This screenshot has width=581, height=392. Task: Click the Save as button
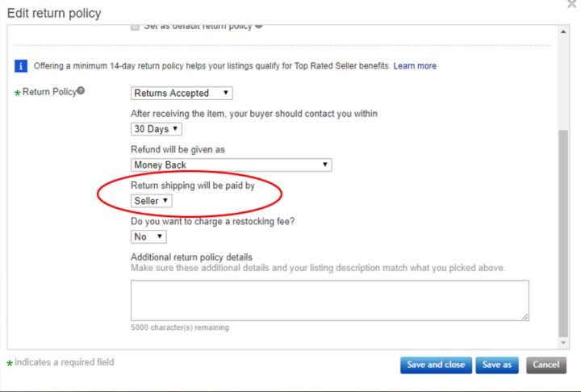[497, 365]
